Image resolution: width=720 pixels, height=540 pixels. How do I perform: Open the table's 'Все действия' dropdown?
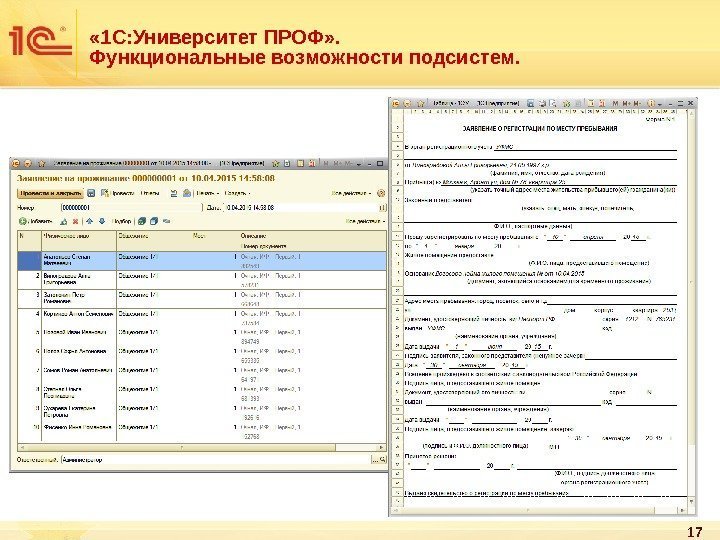point(365,221)
